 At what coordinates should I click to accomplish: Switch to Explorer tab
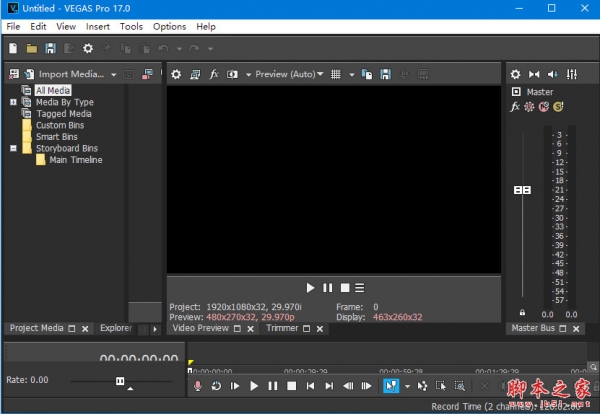tap(116, 328)
